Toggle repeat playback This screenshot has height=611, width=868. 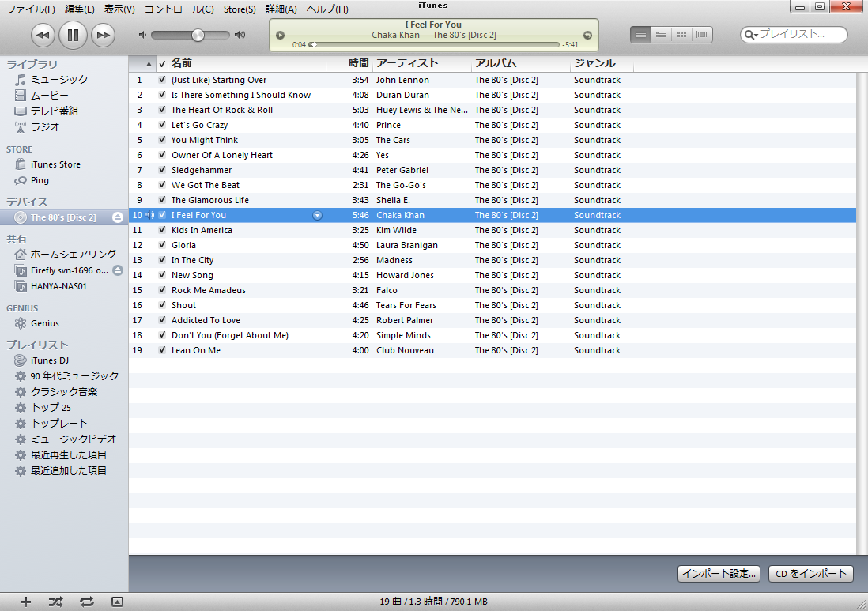(86, 602)
